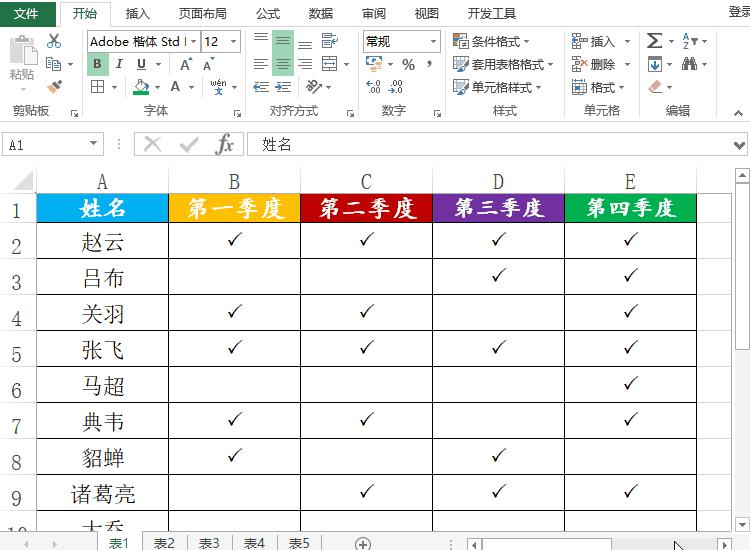Select the Format Painter brush

54,87
